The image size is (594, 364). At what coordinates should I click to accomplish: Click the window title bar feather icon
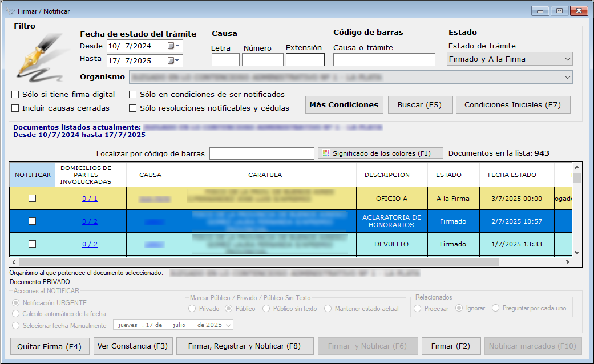pos(10,11)
